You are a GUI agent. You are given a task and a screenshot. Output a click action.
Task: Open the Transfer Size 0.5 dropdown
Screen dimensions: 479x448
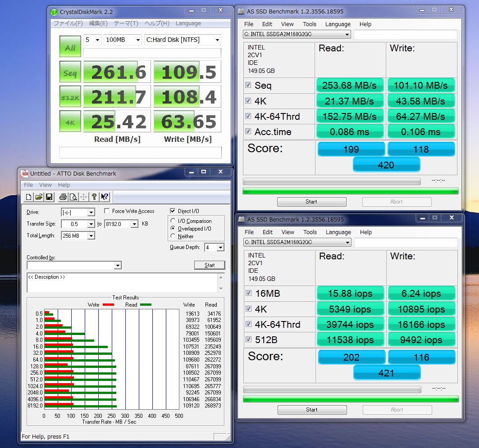pos(91,224)
